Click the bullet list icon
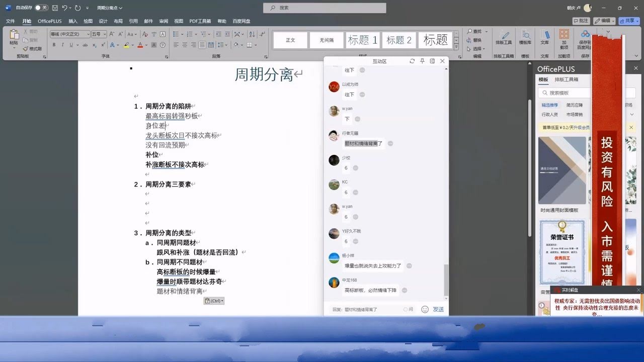Viewport: 644px width, 362px height. (176, 34)
